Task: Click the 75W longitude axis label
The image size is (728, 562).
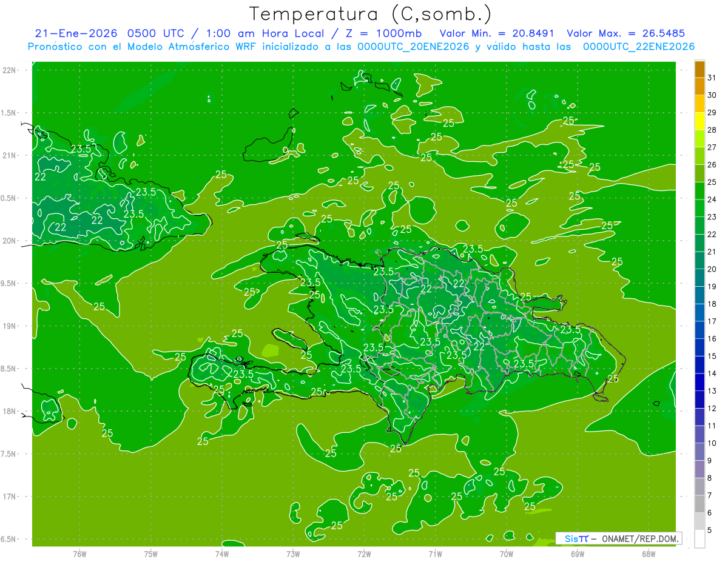Action: tap(151, 554)
